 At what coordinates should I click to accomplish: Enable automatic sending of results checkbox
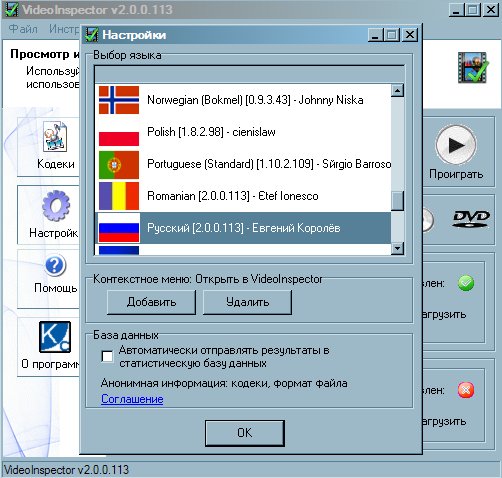[107, 356]
